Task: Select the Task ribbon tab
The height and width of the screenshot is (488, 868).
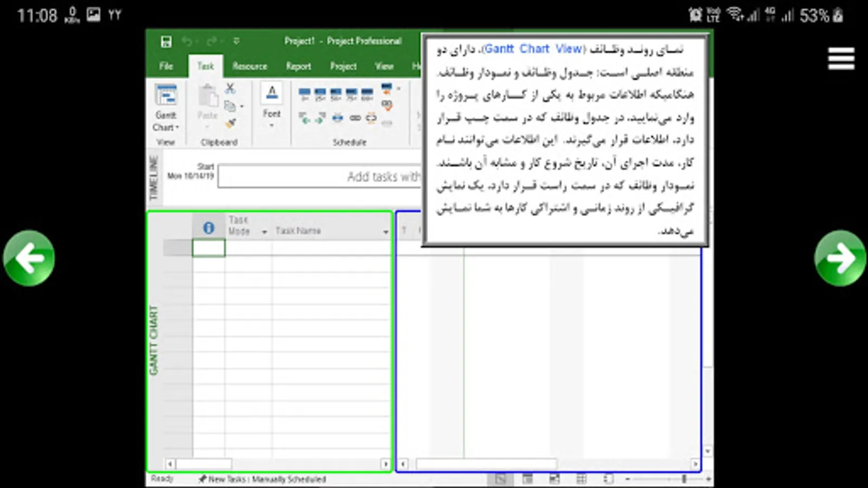Action: [x=206, y=66]
